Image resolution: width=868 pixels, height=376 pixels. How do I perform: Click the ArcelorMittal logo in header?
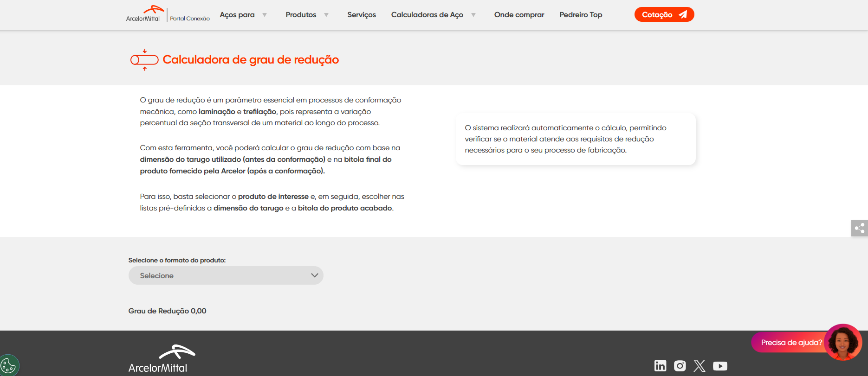point(143,14)
